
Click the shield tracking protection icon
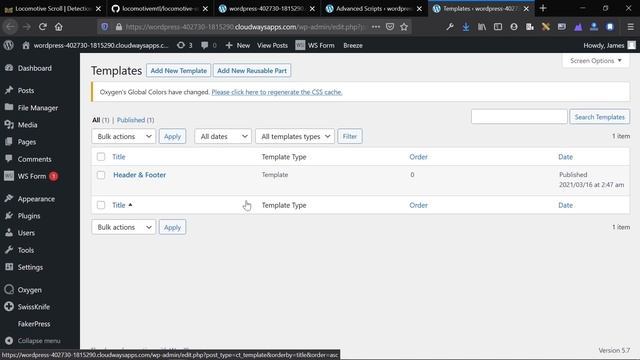point(105,27)
